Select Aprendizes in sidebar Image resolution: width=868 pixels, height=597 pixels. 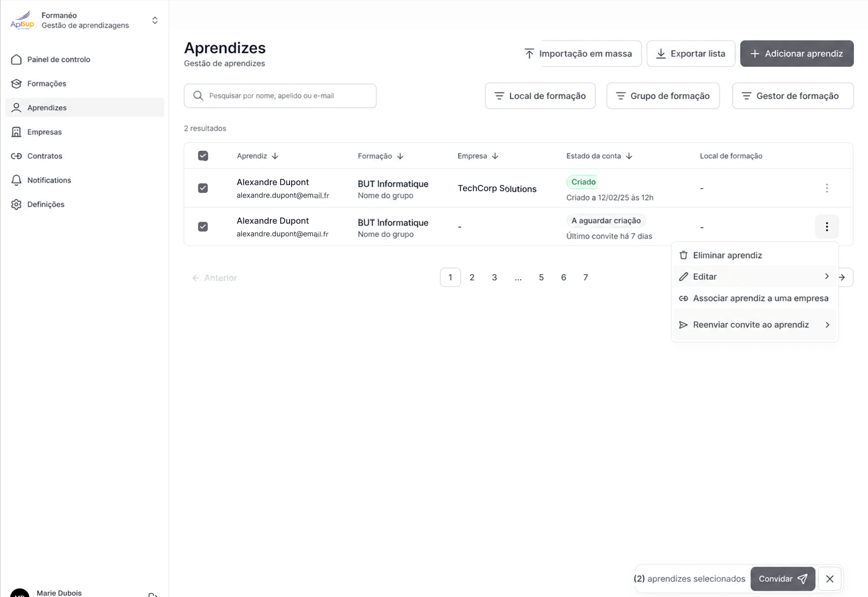click(84, 108)
